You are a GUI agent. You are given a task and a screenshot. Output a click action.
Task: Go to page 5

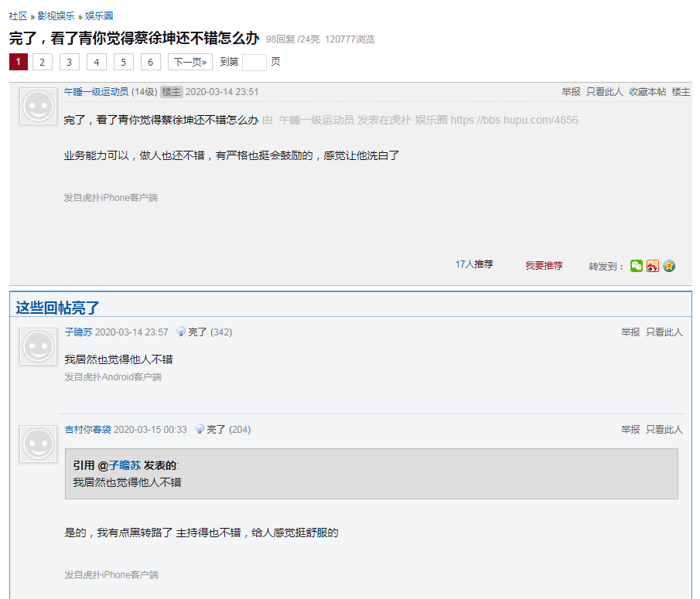(123, 62)
